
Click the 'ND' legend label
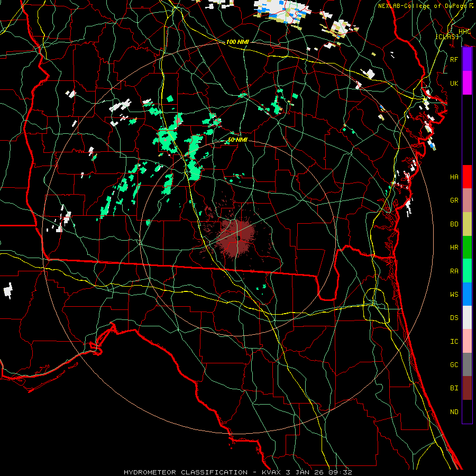point(454,411)
